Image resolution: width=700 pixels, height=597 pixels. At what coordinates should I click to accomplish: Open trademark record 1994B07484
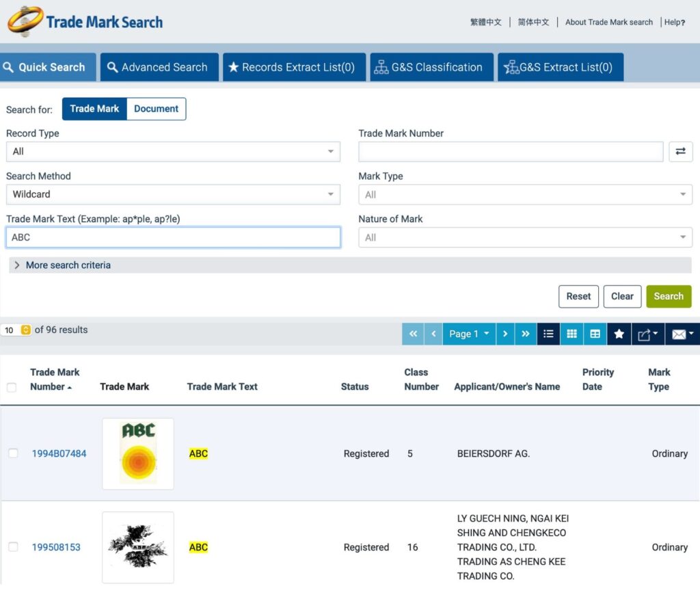click(59, 453)
